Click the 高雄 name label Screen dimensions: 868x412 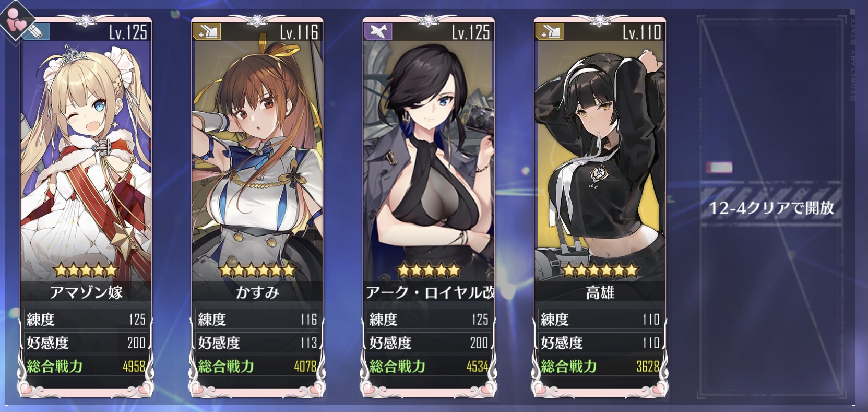point(600,292)
